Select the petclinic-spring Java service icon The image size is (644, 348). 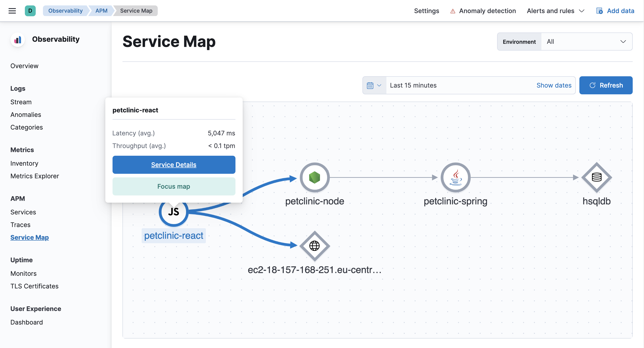(455, 177)
